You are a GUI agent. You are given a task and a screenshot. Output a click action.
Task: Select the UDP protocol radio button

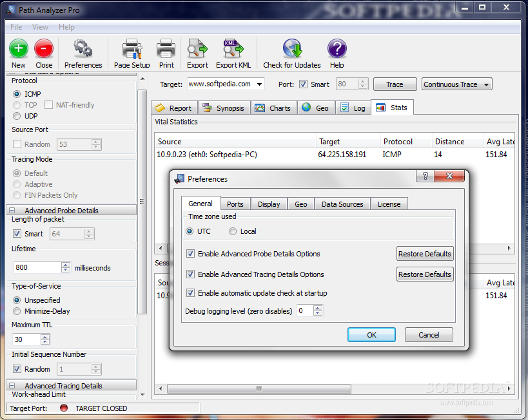(x=17, y=116)
